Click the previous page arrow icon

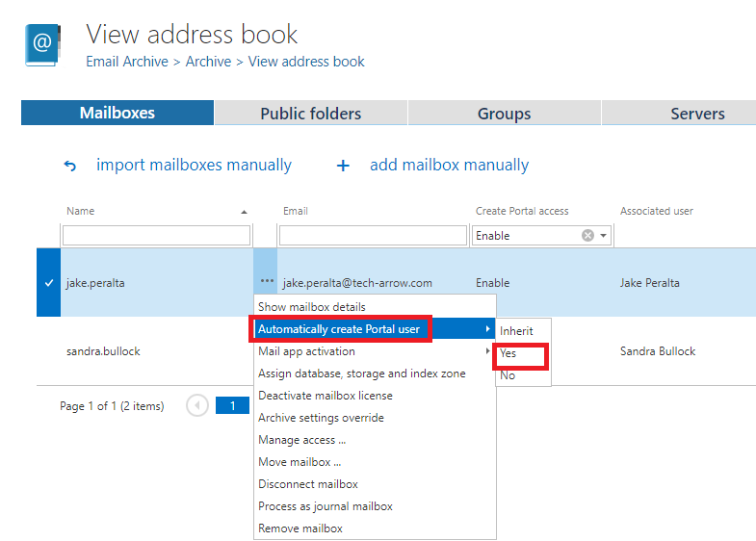point(198,406)
